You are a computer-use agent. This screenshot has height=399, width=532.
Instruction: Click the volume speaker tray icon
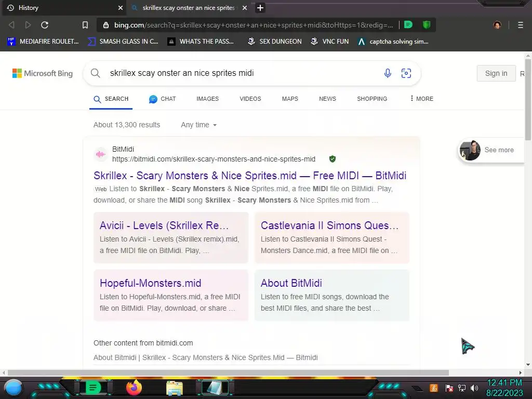click(x=474, y=388)
